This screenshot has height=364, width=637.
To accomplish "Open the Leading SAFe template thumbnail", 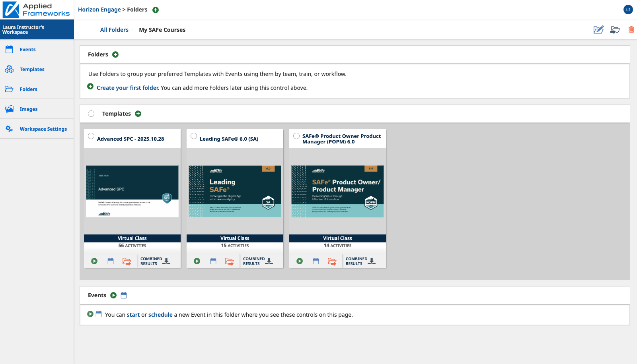I will click(235, 191).
